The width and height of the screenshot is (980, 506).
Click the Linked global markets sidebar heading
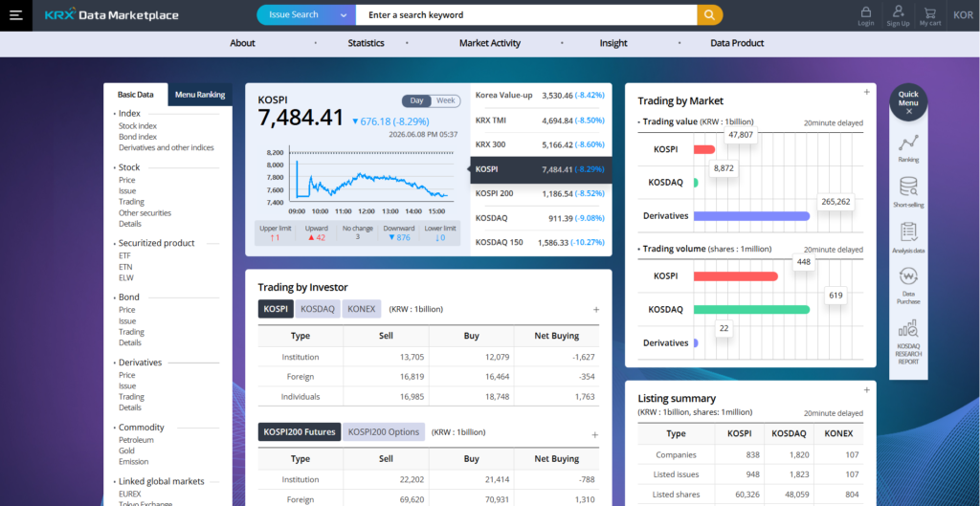(x=161, y=482)
